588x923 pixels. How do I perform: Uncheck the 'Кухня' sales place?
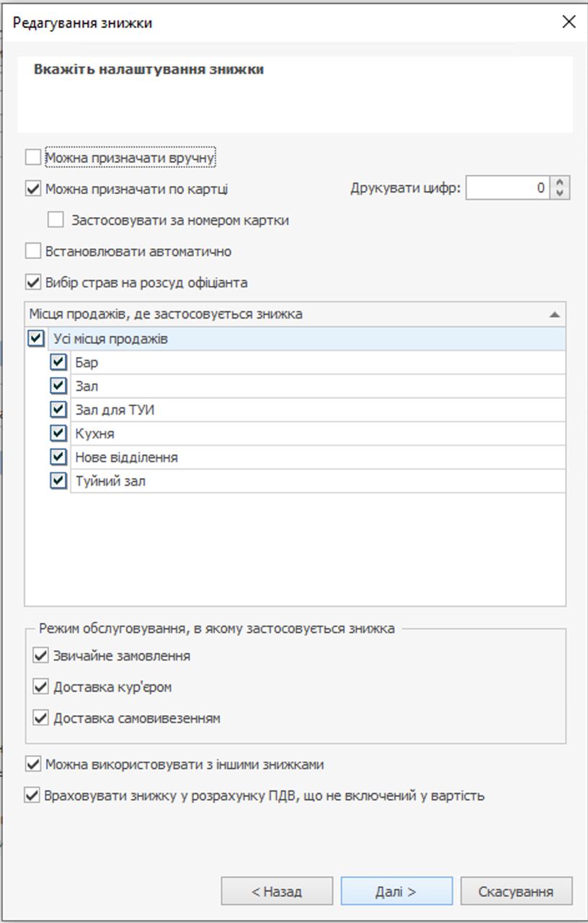[59, 433]
